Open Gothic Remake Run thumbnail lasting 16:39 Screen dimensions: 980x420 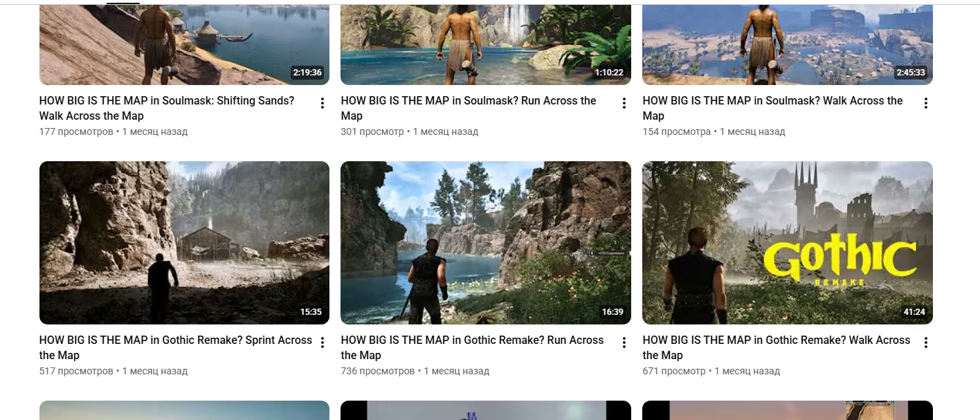click(486, 243)
